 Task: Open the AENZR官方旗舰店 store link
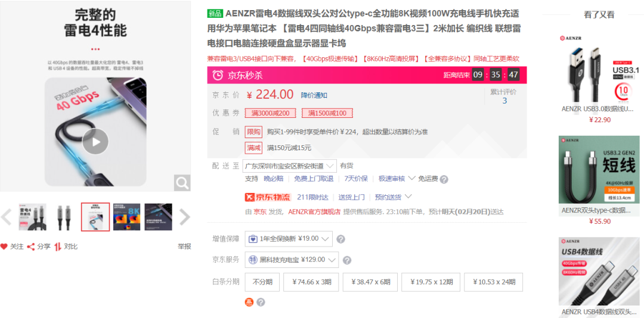pos(314,212)
